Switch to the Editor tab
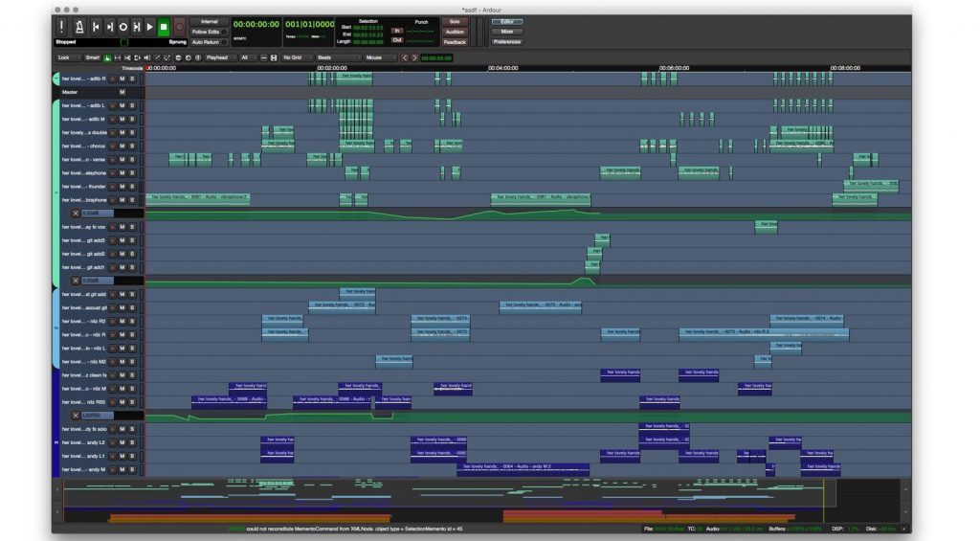This screenshot has height=541, width=980. coord(507,22)
